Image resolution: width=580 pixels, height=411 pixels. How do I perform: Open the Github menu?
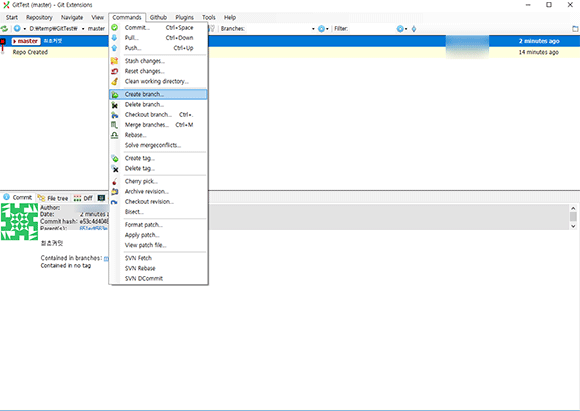pyautogui.click(x=158, y=17)
